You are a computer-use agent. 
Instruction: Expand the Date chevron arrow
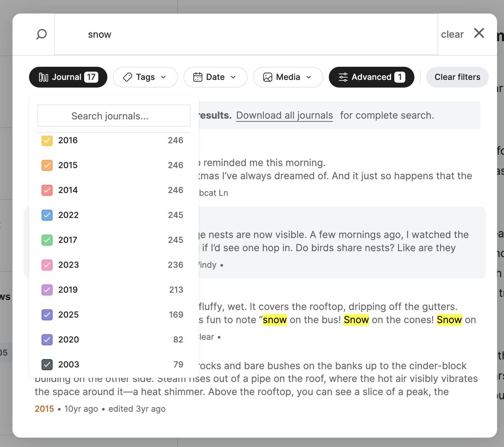(x=233, y=77)
